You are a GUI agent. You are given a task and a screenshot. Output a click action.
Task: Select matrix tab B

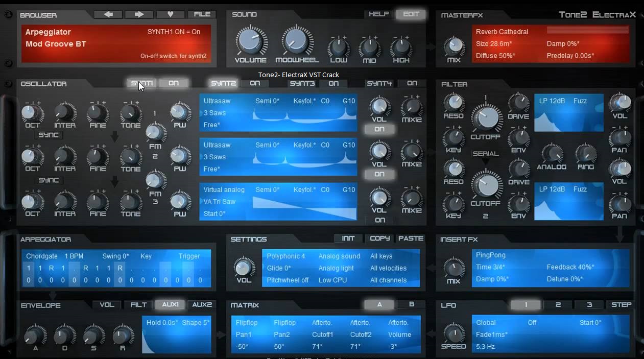[x=412, y=304]
